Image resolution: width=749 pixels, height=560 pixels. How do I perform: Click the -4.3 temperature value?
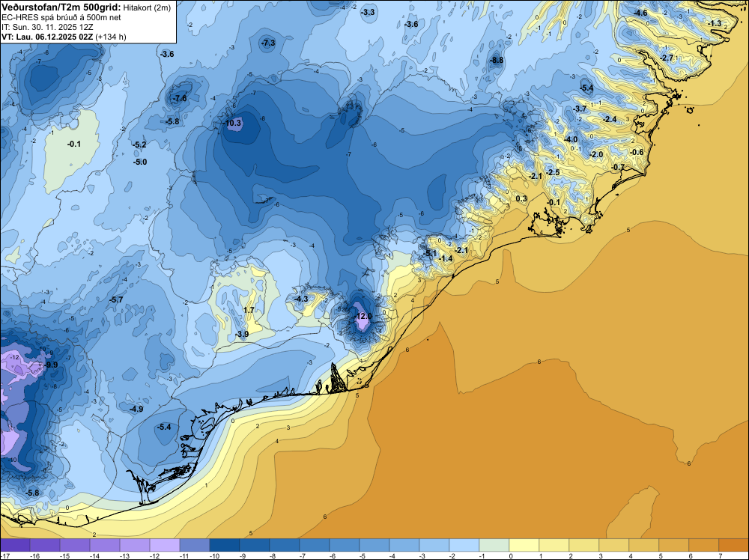point(301,299)
